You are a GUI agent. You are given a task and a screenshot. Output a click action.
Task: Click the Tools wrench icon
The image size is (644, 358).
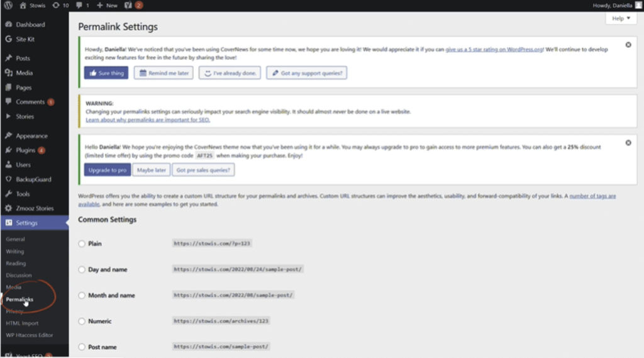(x=9, y=194)
